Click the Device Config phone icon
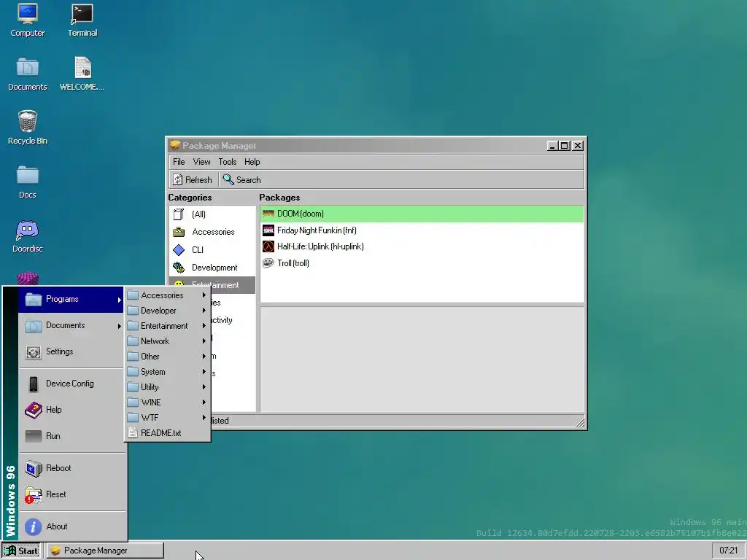 pyautogui.click(x=34, y=384)
